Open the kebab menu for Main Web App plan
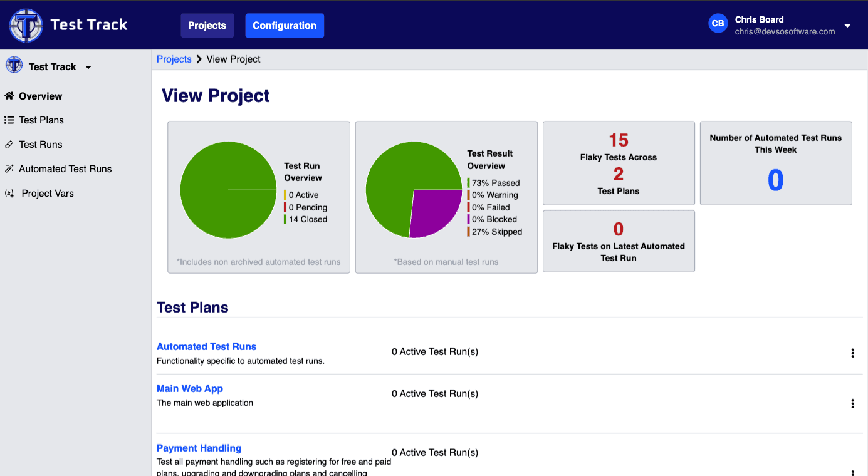The height and width of the screenshot is (476, 868). pyautogui.click(x=853, y=404)
